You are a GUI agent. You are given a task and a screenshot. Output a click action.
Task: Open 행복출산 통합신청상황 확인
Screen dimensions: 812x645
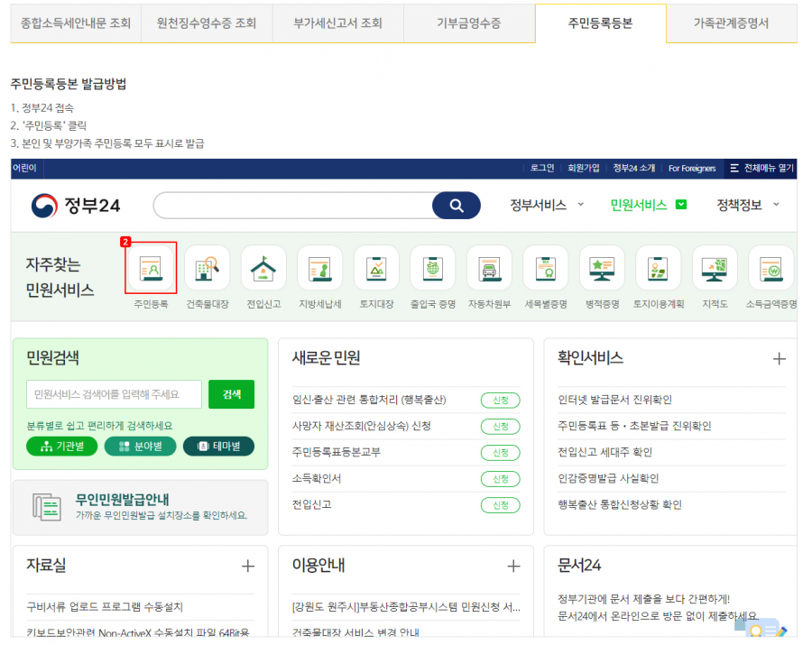619,504
